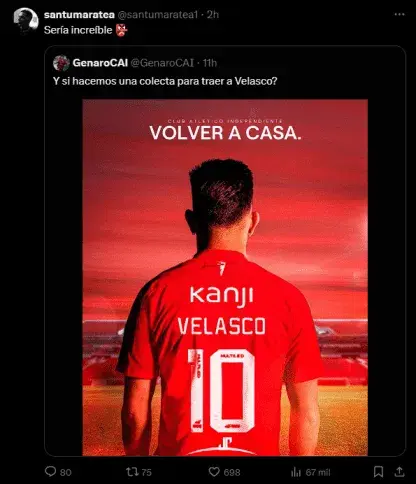The width and height of the screenshot is (416, 484).
Task: Open santumaratea's profile avatar
Action: (x=26, y=20)
